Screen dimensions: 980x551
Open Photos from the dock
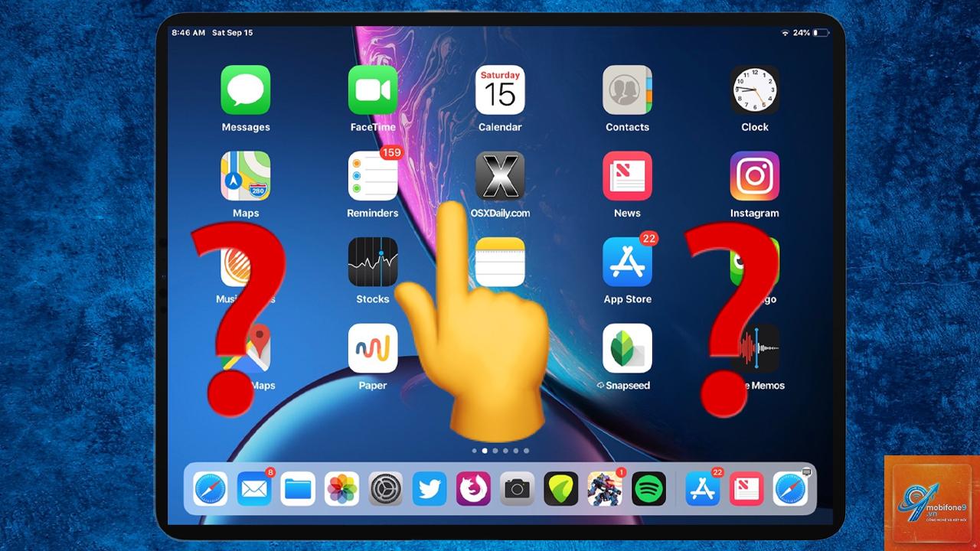pyautogui.click(x=341, y=488)
